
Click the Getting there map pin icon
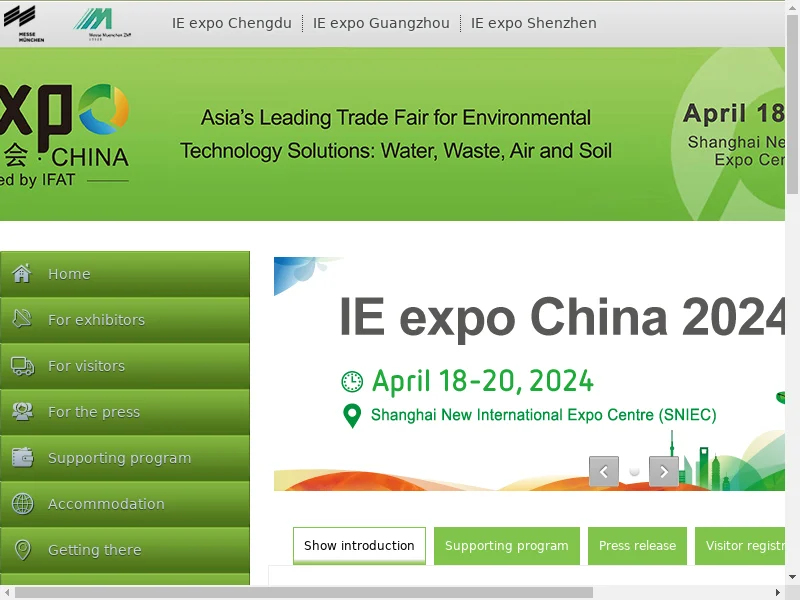click(22, 550)
